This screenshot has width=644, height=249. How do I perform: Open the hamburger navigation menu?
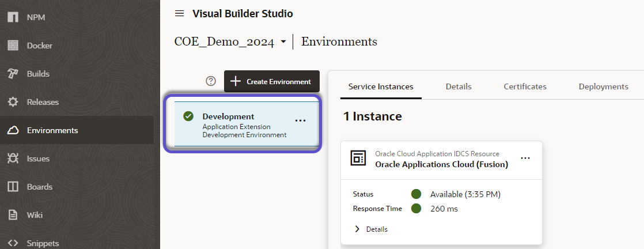pos(180,13)
